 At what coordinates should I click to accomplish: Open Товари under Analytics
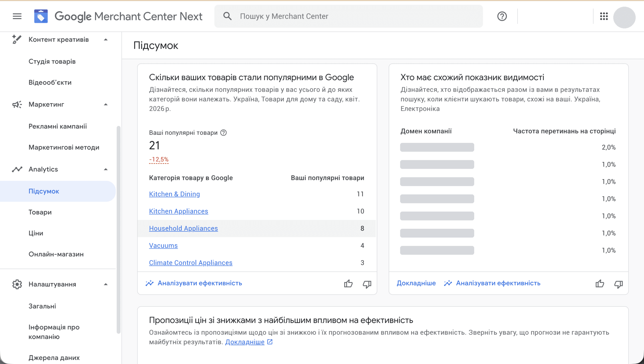point(40,212)
